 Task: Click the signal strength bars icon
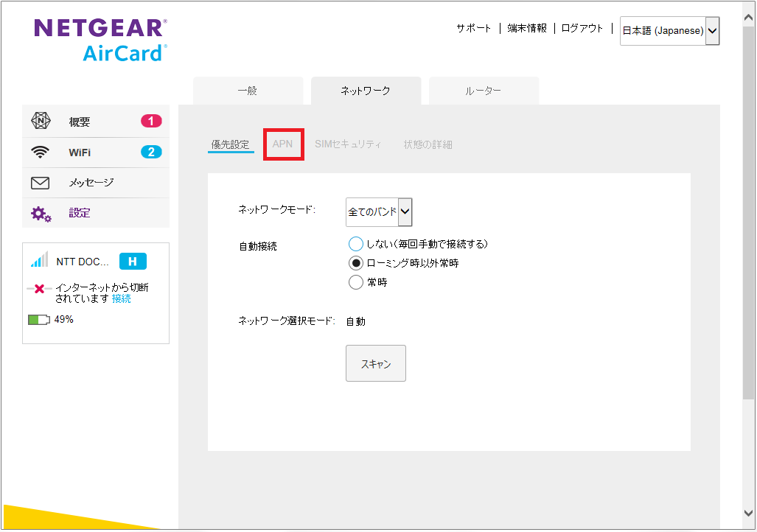point(40,259)
